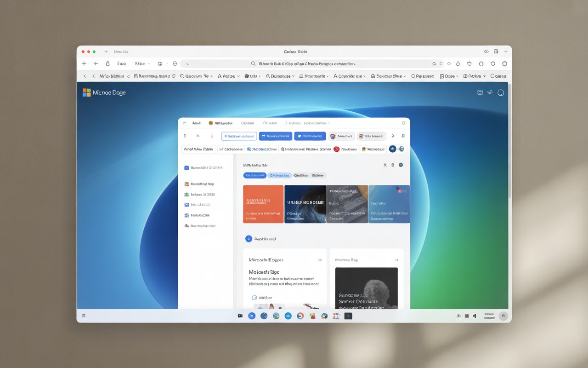
Task: Enable the second recommendation filter pill
Action: click(280, 175)
